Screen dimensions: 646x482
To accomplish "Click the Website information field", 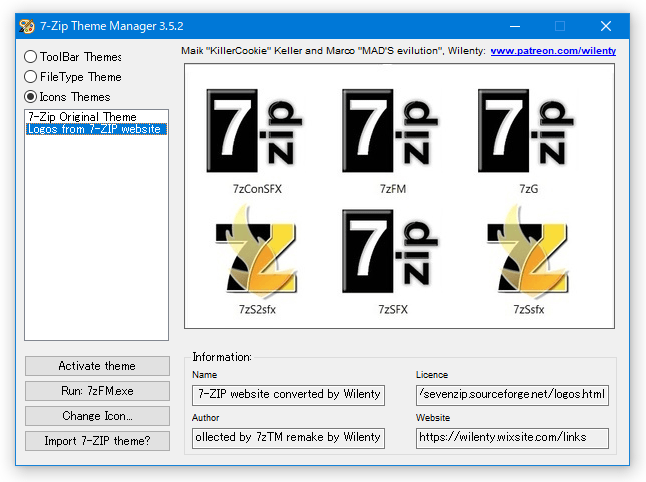I will [x=512, y=438].
